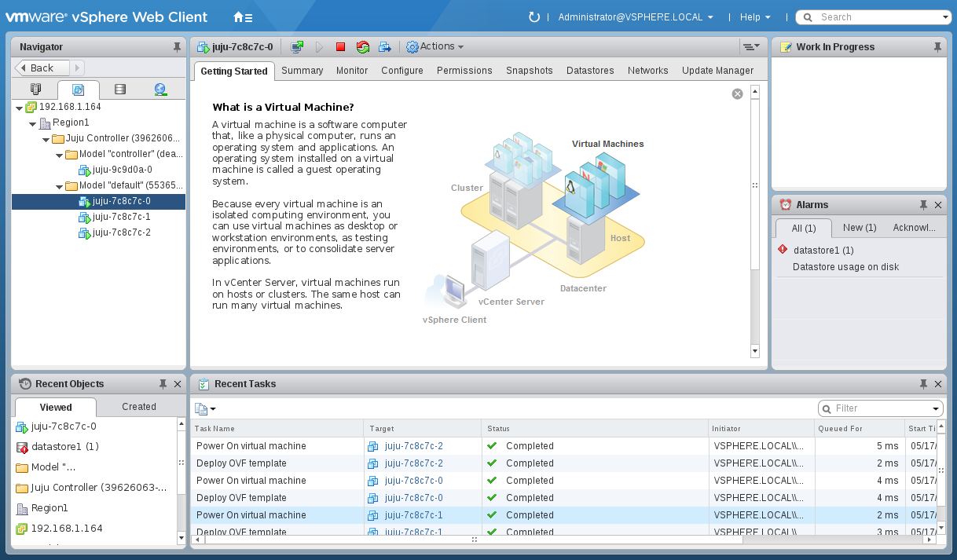The image size is (957, 560).
Task: Open the Created tab in Recent Objects
Action: (139, 407)
